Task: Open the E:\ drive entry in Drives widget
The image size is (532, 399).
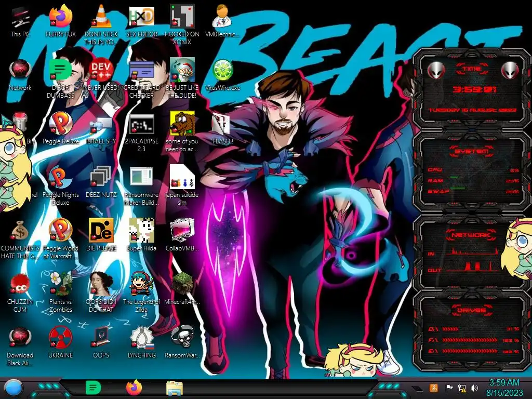Action: 473,351
